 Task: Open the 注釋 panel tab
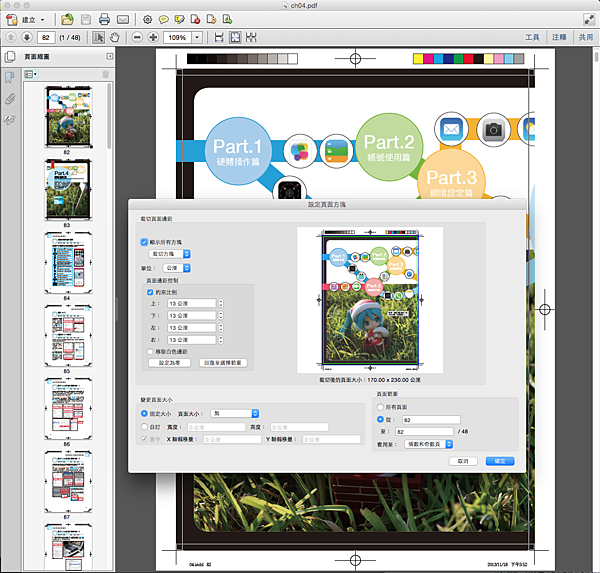click(558, 37)
